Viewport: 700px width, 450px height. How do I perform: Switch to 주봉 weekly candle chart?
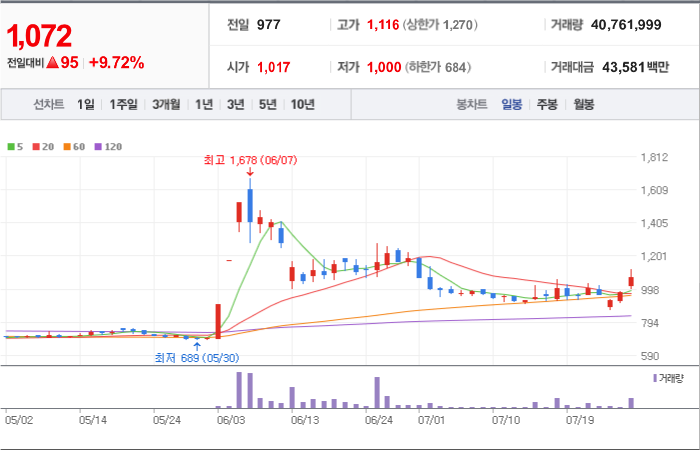(547, 105)
